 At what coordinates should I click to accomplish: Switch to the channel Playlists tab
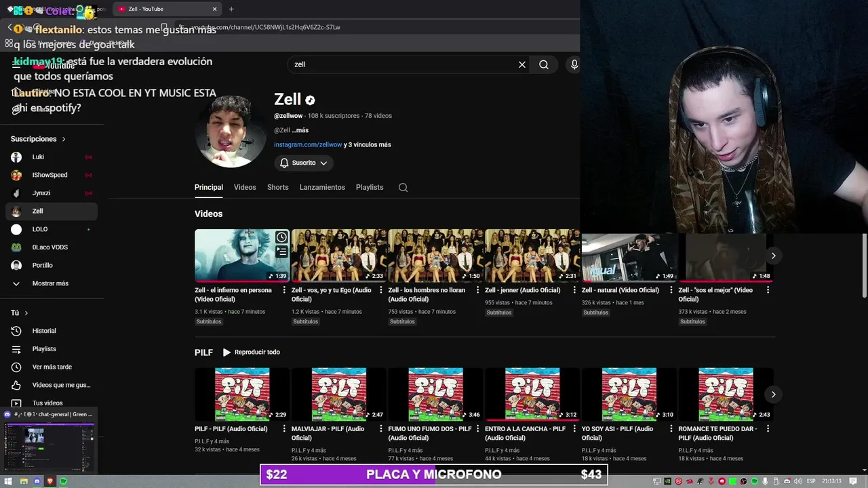pos(370,187)
